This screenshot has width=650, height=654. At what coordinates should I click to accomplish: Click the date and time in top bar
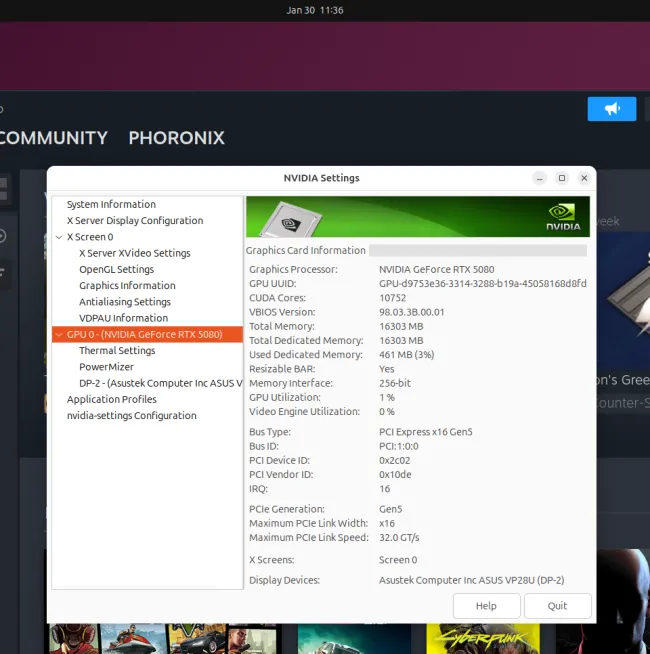pyautogui.click(x=314, y=10)
